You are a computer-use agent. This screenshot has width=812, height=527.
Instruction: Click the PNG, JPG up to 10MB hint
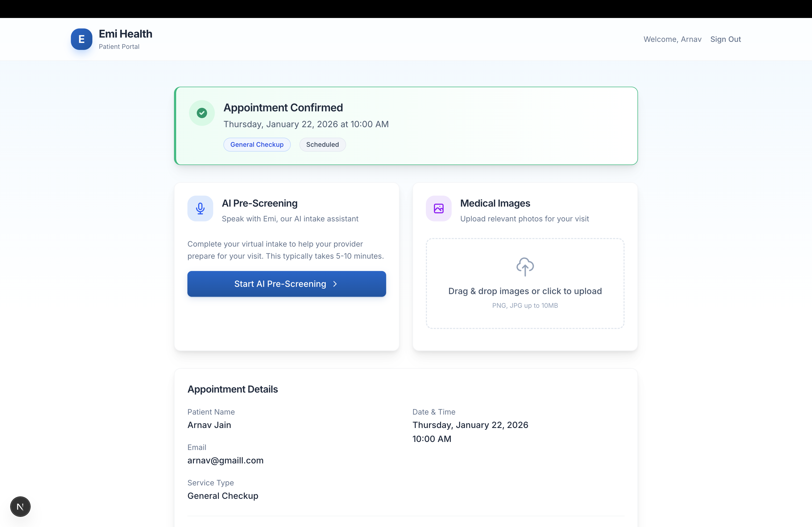pos(525,305)
